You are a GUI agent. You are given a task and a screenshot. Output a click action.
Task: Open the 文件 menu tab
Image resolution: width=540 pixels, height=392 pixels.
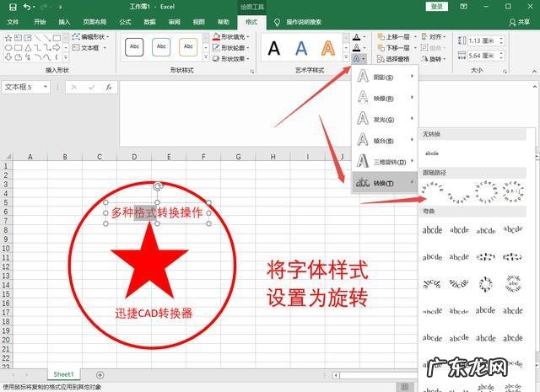point(13,22)
